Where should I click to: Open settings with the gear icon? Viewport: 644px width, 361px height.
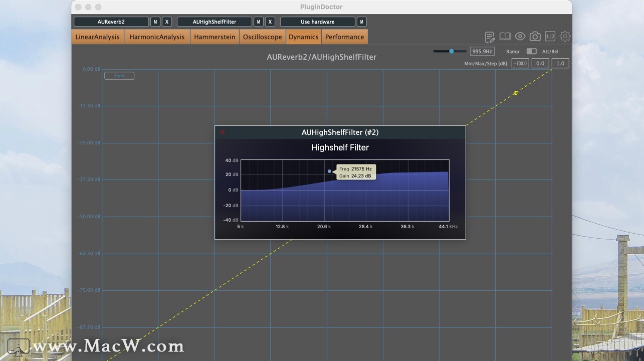(565, 36)
